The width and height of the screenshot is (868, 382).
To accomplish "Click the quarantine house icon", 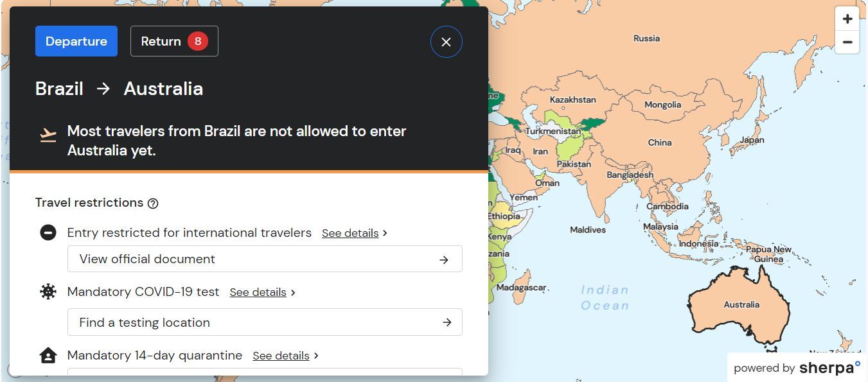I will coord(48,355).
